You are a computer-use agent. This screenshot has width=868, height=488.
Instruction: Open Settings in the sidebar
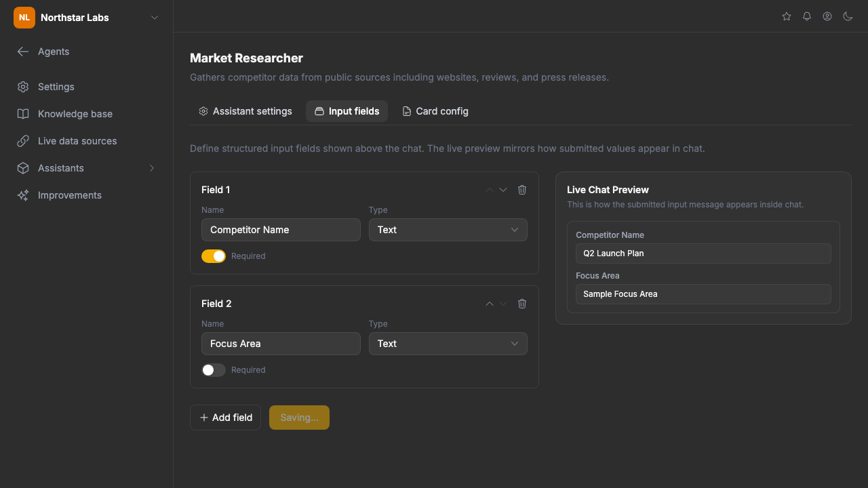(x=87, y=87)
